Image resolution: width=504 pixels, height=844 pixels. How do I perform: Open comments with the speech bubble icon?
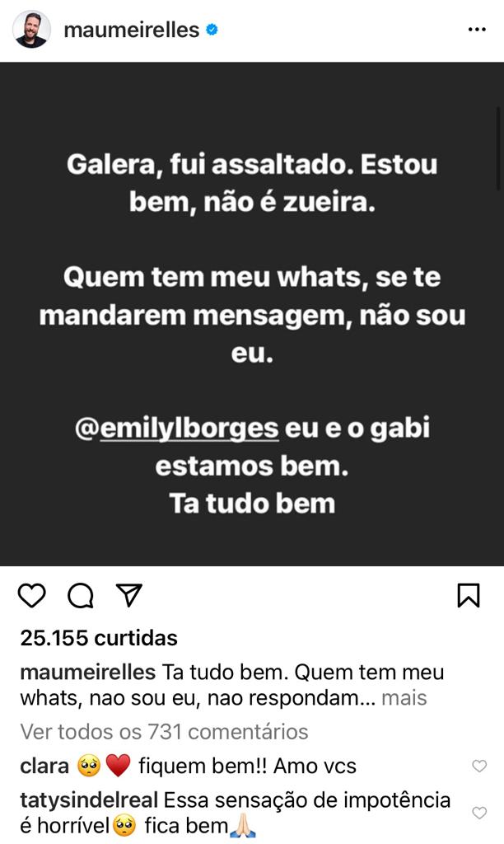[81, 595]
